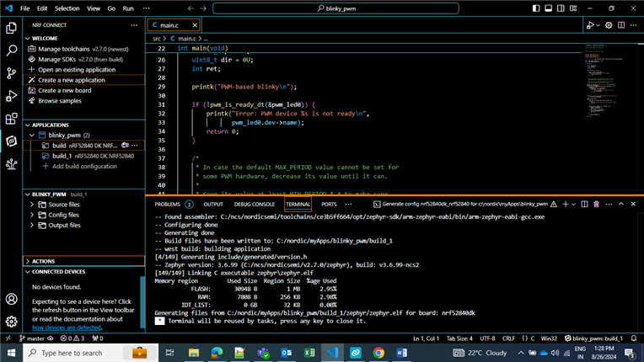Image resolution: width=644 pixels, height=362 pixels.
Task: Open the Manage settings gear icon
Action: [x=11, y=321]
